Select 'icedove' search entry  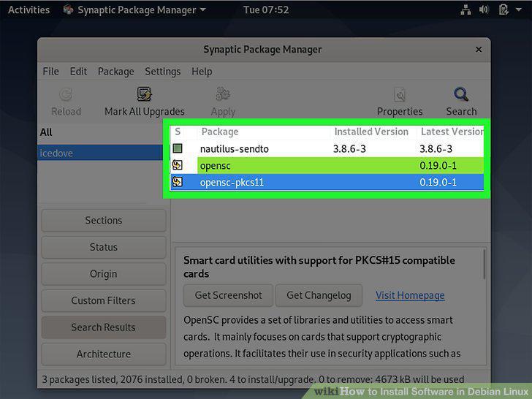pos(100,153)
